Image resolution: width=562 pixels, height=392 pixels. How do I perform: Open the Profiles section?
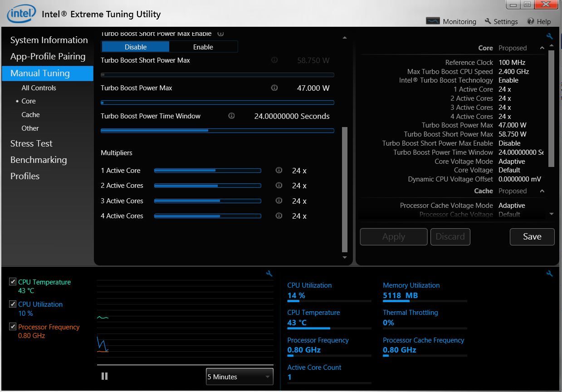pos(25,176)
